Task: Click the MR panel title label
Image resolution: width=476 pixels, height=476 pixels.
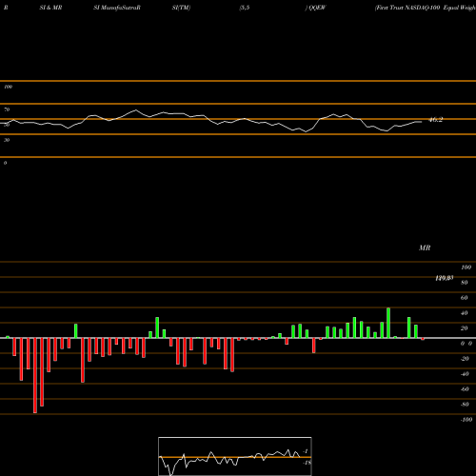Action: pyautogui.click(x=425, y=248)
